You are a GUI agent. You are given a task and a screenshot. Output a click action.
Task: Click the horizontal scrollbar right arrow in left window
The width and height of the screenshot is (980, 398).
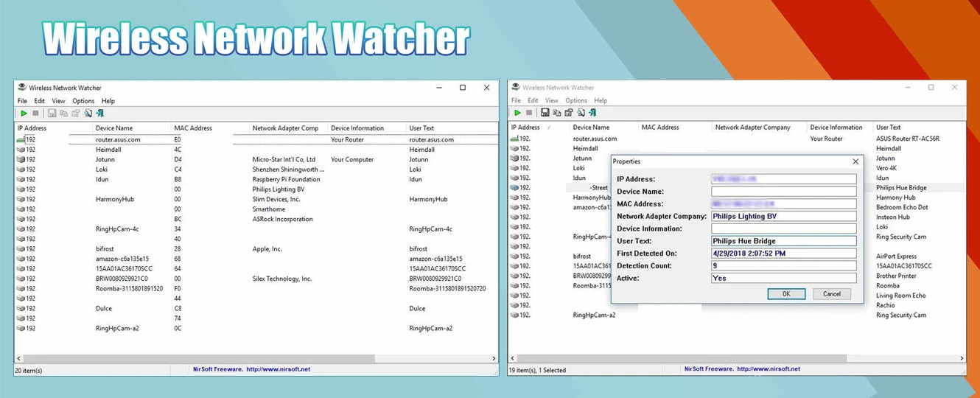[494, 358]
